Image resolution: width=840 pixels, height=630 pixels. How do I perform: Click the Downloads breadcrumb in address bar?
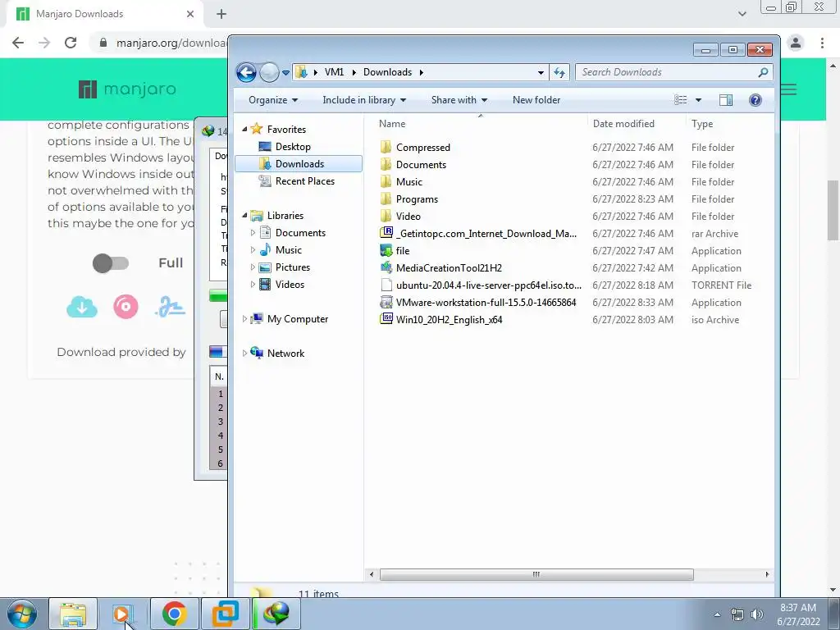387,72
